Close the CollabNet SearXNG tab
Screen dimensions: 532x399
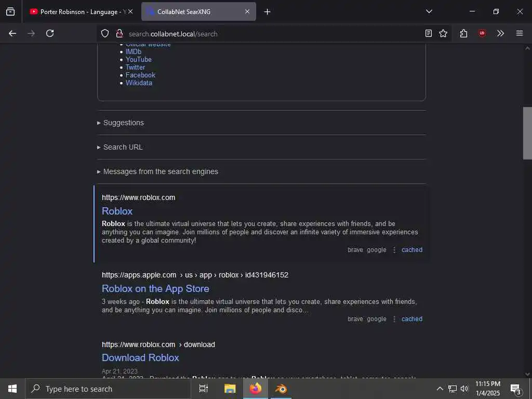point(247,11)
